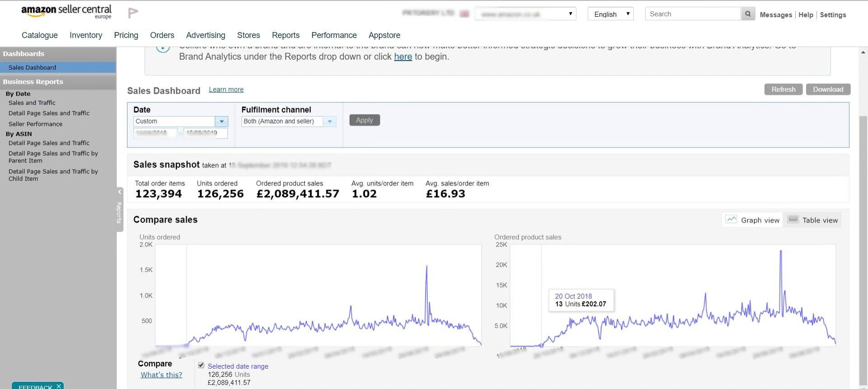
Task: Click the Refresh button
Action: tap(783, 90)
